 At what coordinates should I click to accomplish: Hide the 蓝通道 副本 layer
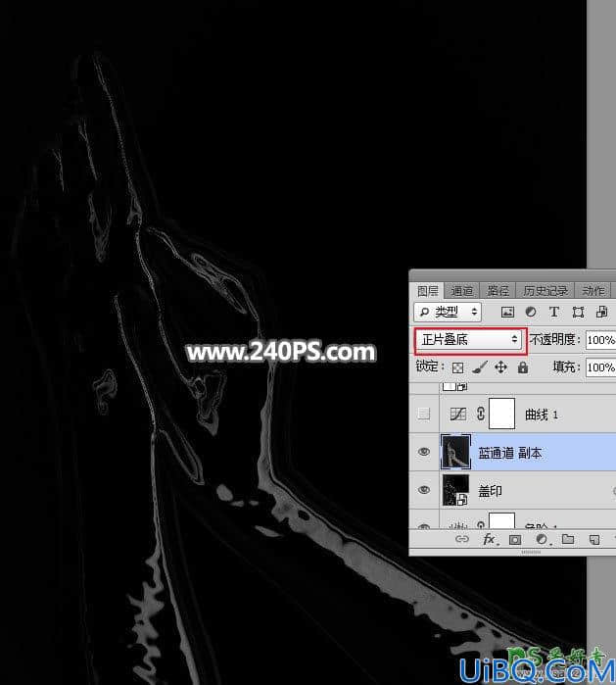424,452
